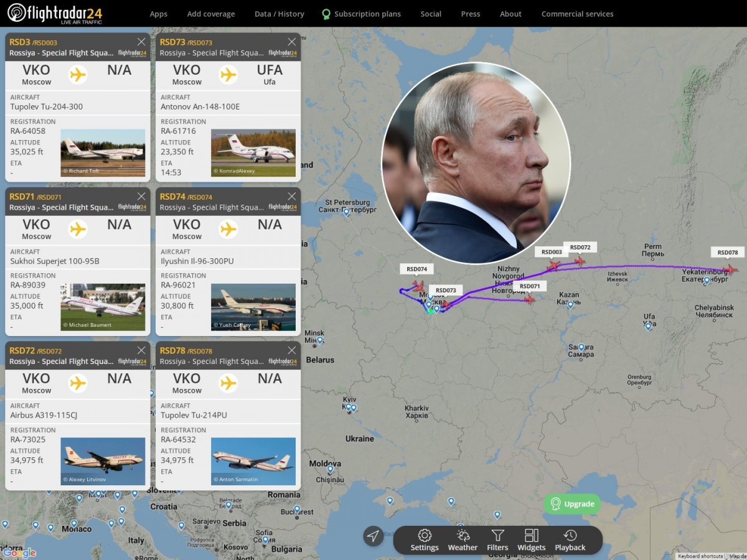Click the UFA destination code
Image resolution: width=747 pixels, height=560 pixels.
(x=270, y=70)
